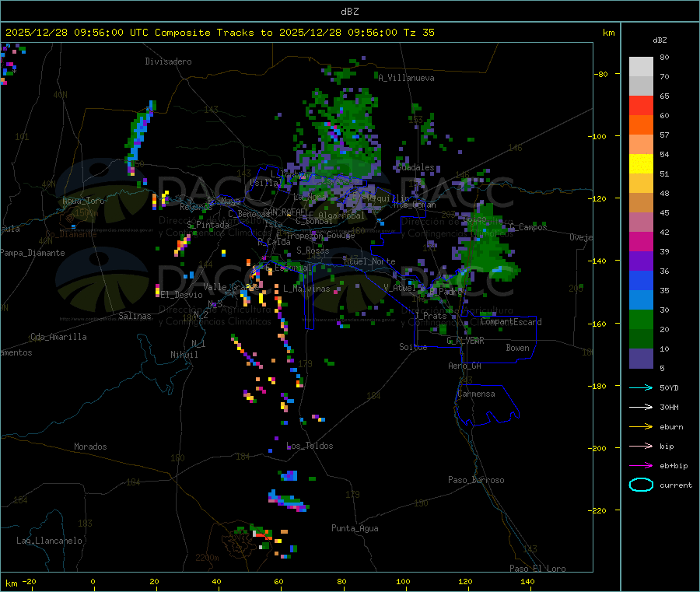This screenshot has width=700, height=592.
Task: Click the Paso_El_Loro map label
Action: click(x=538, y=569)
